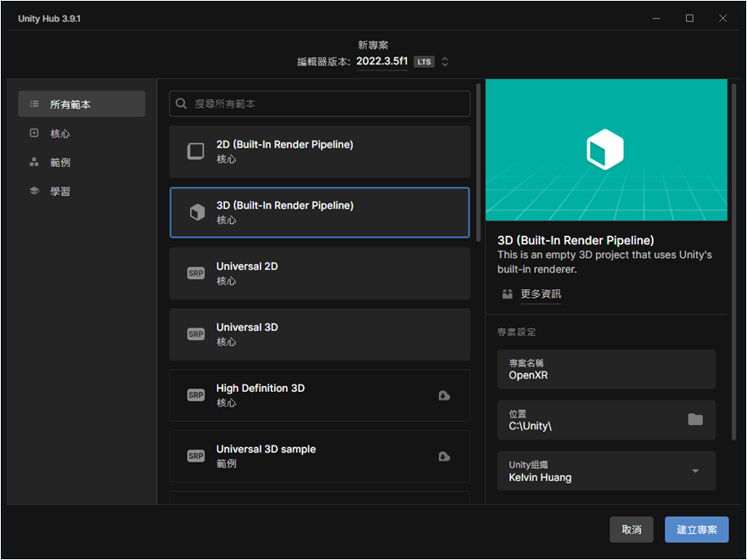Screen dimensions: 747x560
Task: Click the Cancel (取消) button
Action: [x=632, y=529]
